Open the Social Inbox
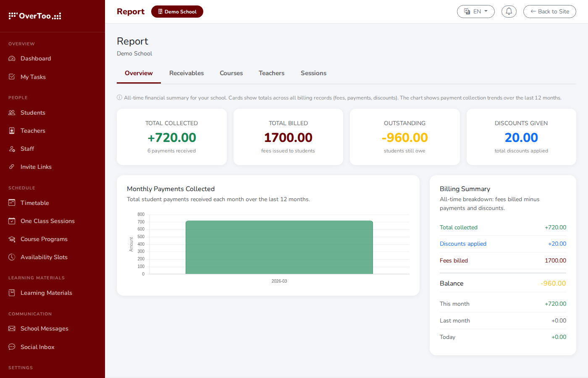This screenshot has width=588, height=378. click(x=37, y=347)
